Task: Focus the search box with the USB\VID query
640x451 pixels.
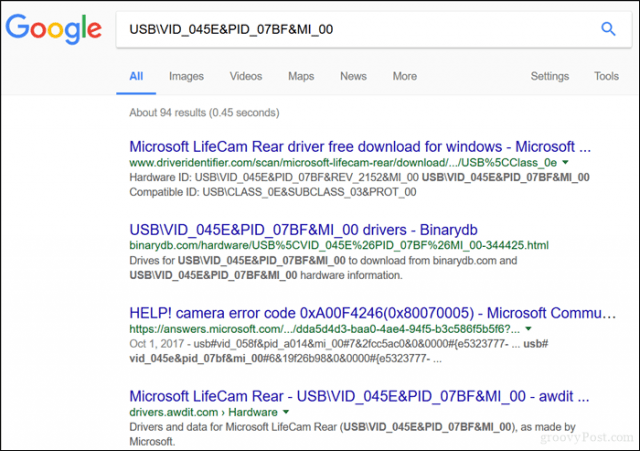Action: (x=373, y=29)
